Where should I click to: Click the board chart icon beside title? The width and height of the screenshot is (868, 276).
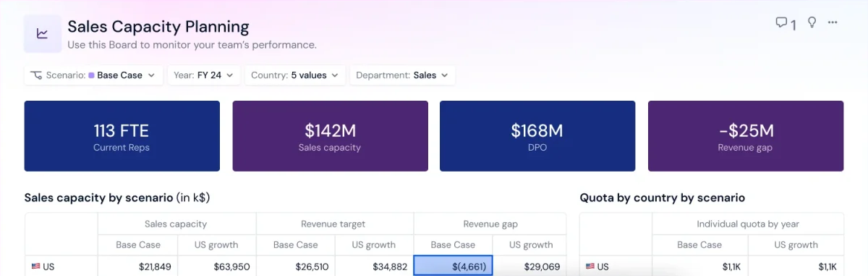pyautogui.click(x=43, y=34)
